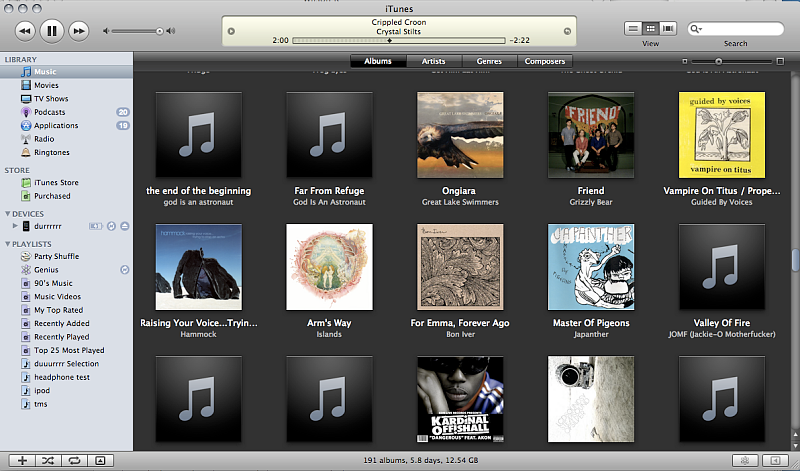
Task: Select the For Emma, Forever Ago album
Action: (460, 267)
